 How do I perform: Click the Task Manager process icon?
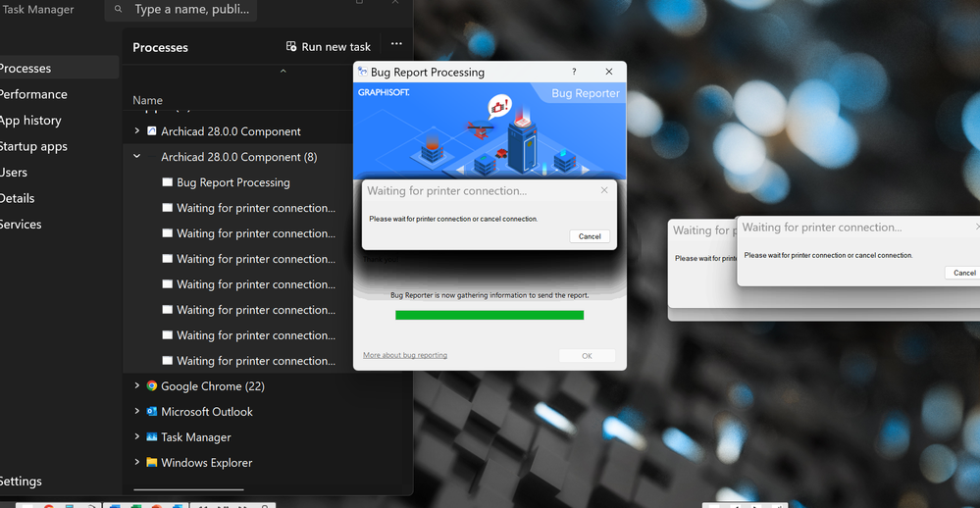pos(151,436)
